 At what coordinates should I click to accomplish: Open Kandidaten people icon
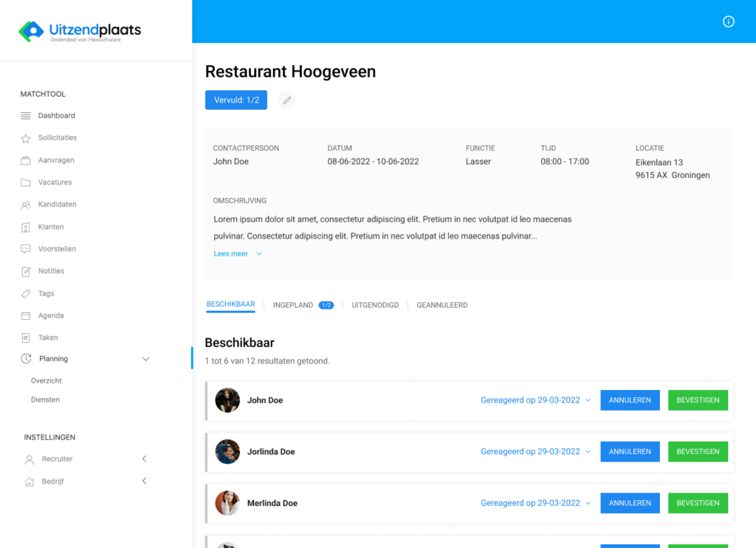[x=26, y=205]
